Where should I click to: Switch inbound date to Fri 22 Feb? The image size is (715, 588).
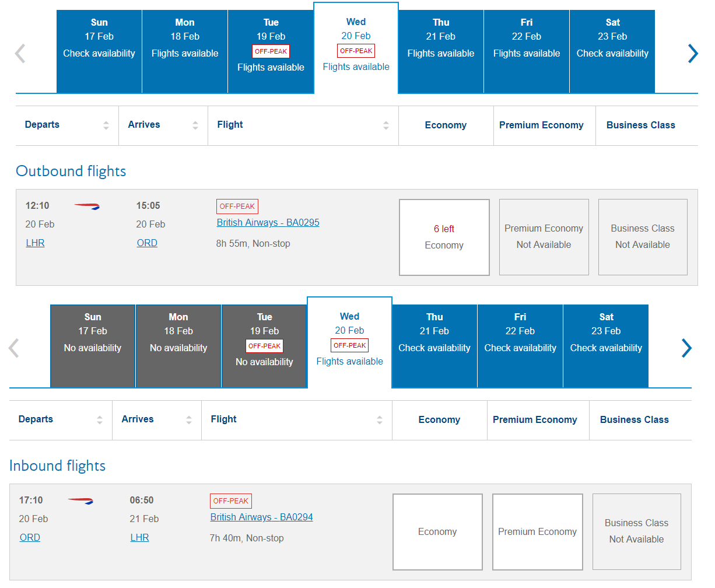click(520, 346)
